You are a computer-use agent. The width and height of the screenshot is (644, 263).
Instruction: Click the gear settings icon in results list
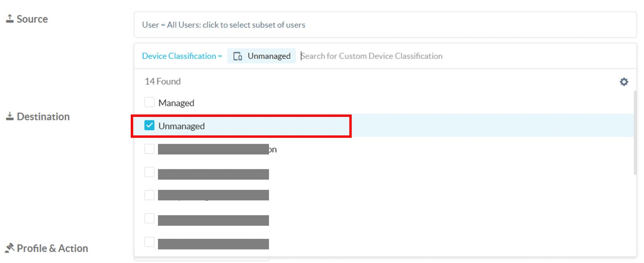(624, 82)
